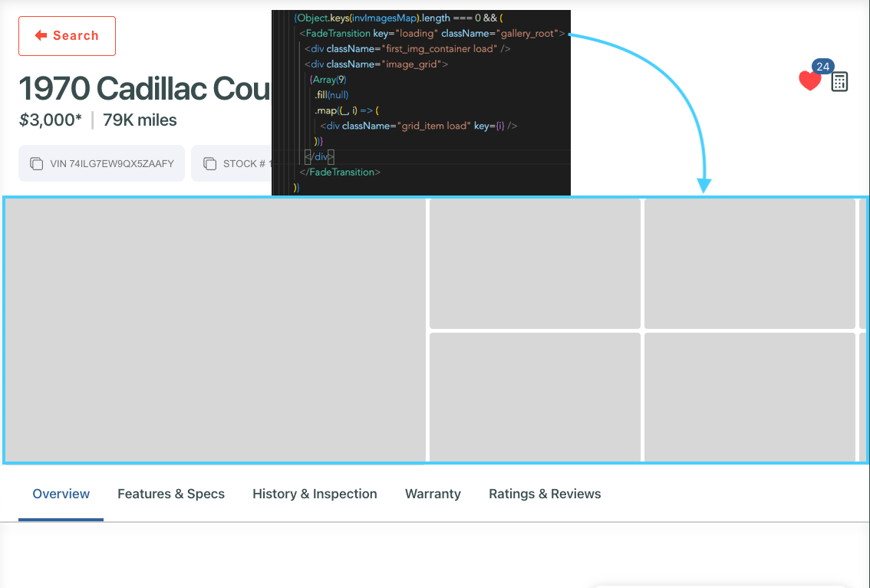The width and height of the screenshot is (870, 588).
Task: Copy the VIN using its copy icon
Action: pyautogui.click(x=36, y=163)
